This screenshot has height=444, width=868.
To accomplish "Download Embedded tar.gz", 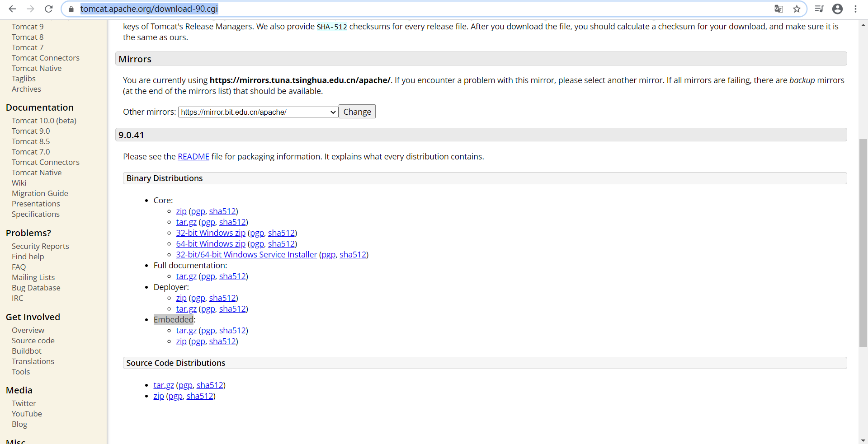I will pos(186,331).
